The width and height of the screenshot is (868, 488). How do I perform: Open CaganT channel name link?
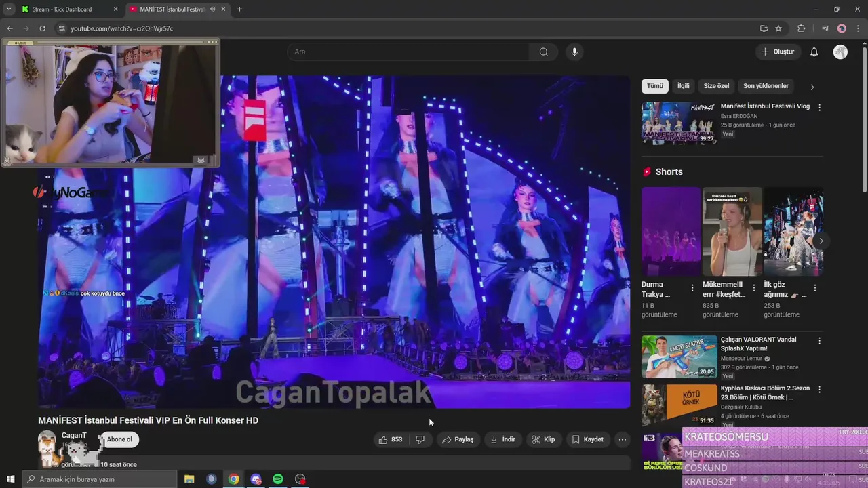[74, 435]
